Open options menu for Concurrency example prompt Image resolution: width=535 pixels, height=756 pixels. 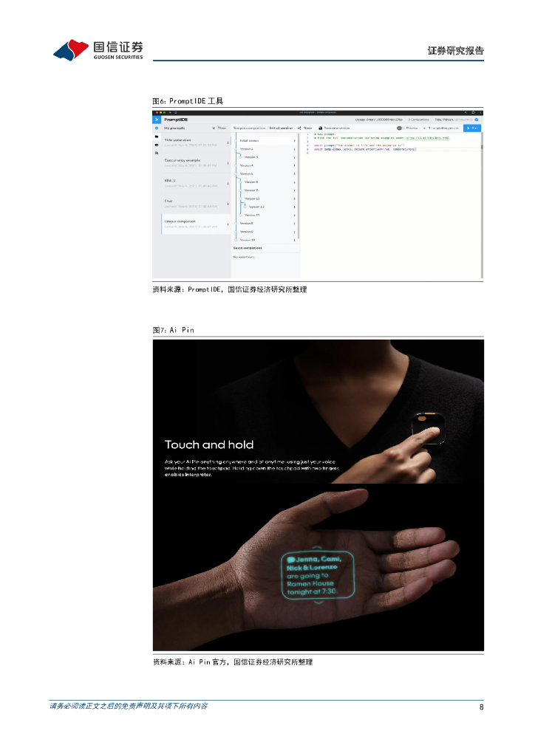[228, 163]
